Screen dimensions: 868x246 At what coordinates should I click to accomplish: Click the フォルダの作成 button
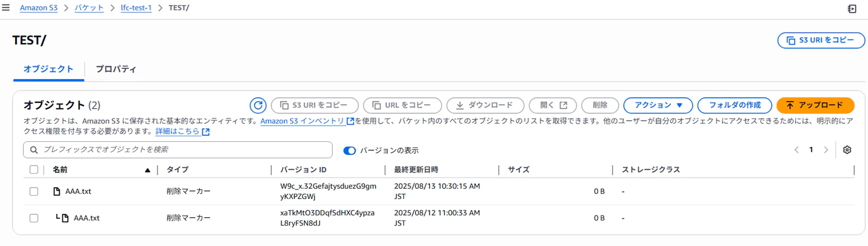tap(735, 105)
